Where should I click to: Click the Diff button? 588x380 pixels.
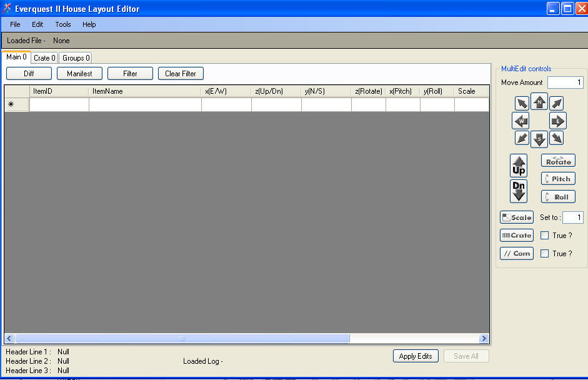click(x=29, y=74)
